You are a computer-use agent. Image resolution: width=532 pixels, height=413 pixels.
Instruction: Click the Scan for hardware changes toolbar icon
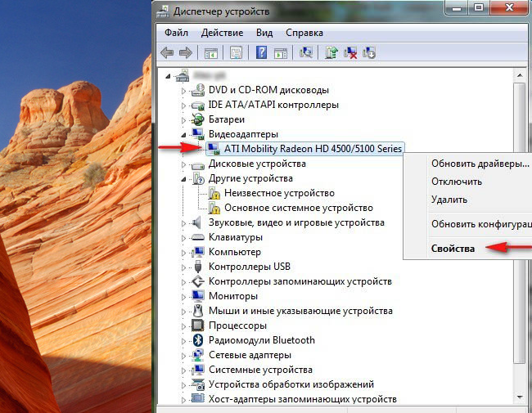click(306, 53)
